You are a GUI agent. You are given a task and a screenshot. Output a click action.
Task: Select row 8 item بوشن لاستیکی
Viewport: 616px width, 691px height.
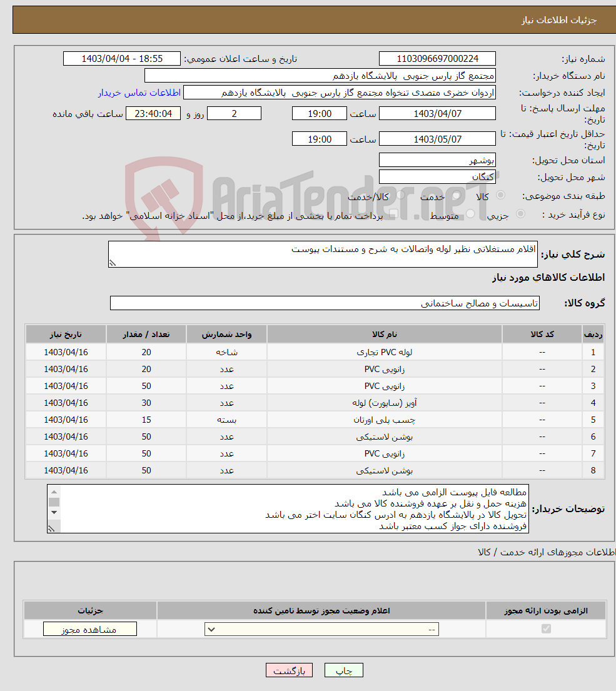[x=384, y=470]
